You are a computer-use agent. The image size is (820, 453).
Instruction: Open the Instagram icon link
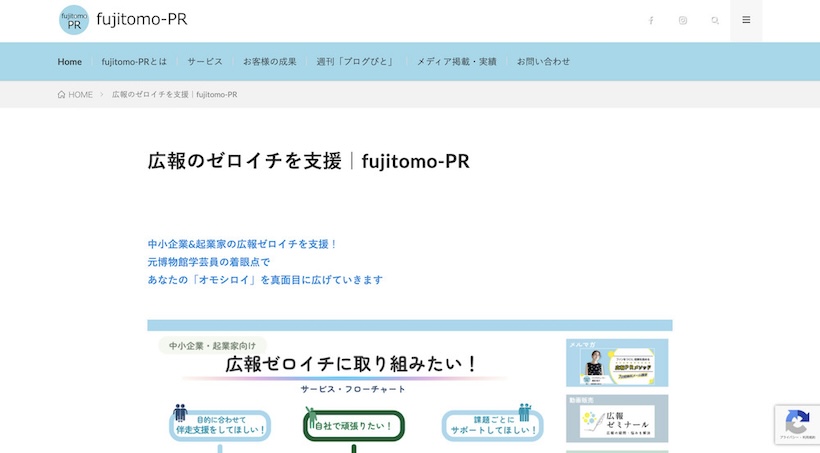683,20
